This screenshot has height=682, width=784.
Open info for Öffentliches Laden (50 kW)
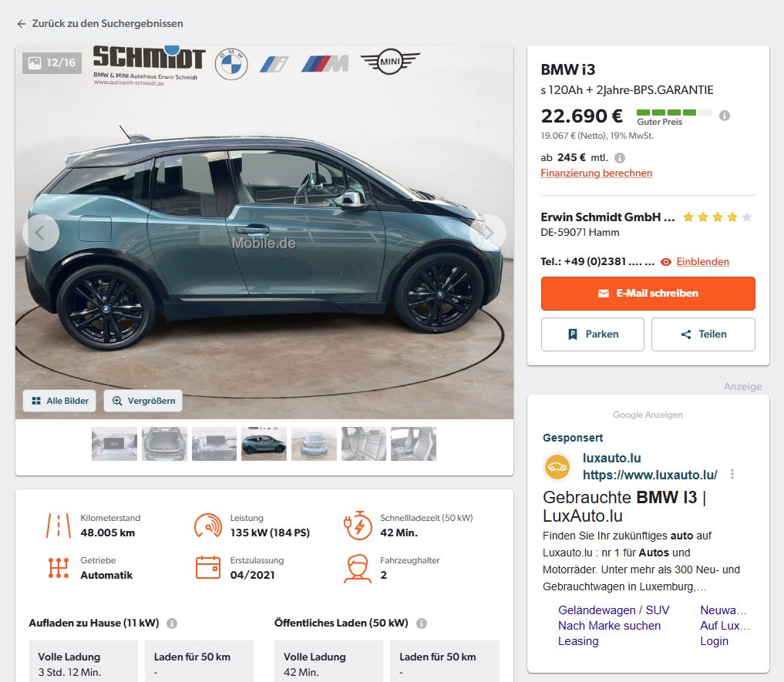click(x=422, y=623)
